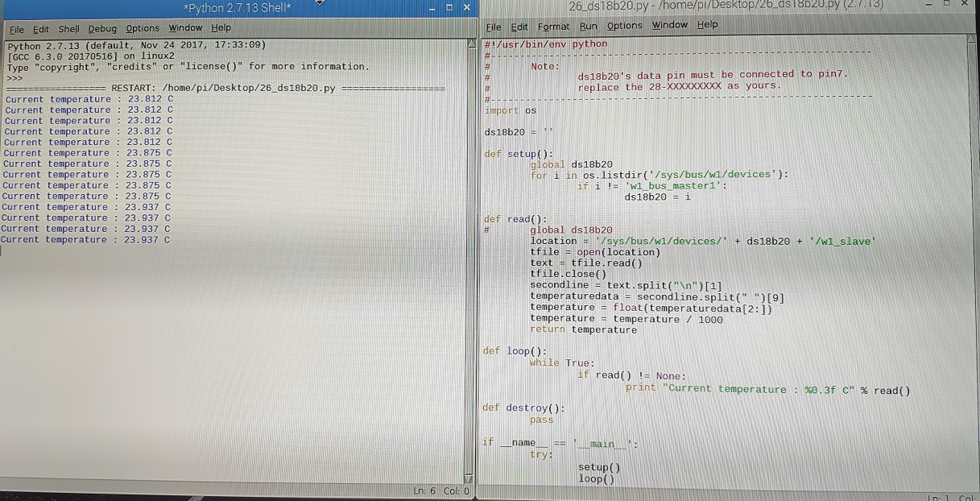Image resolution: width=980 pixels, height=501 pixels.
Task: Click the "if i != 'w1_bus_master1':" line
Action: coord(652,186)
